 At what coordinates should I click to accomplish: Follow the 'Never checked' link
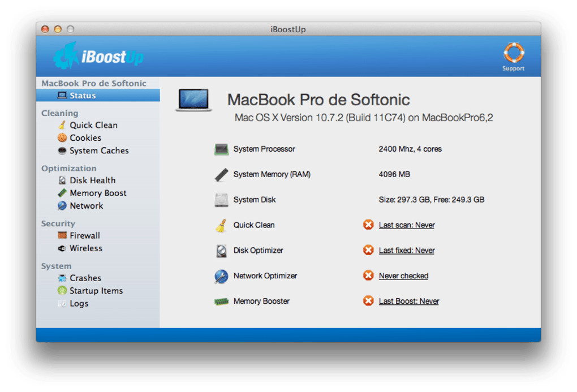tap(403, 275)
